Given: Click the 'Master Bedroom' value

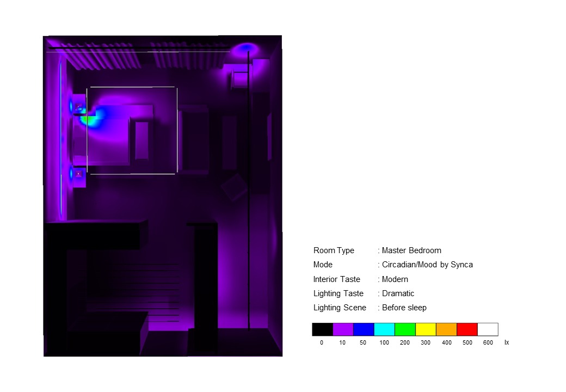Looking at the screenshot, I should (411, 250).
